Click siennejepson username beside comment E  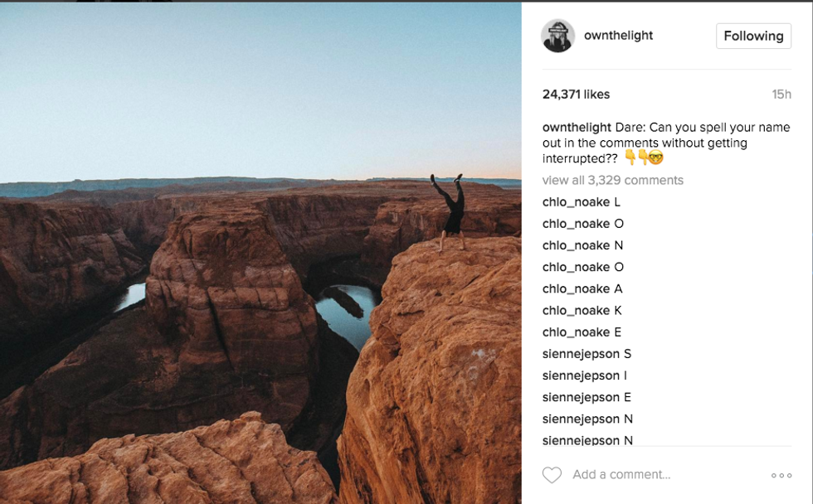(x=581, y=397)
